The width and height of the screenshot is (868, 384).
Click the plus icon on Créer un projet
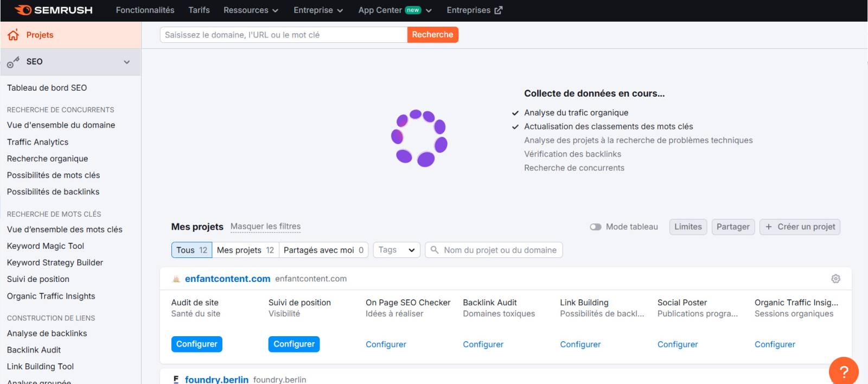[768, 227]
